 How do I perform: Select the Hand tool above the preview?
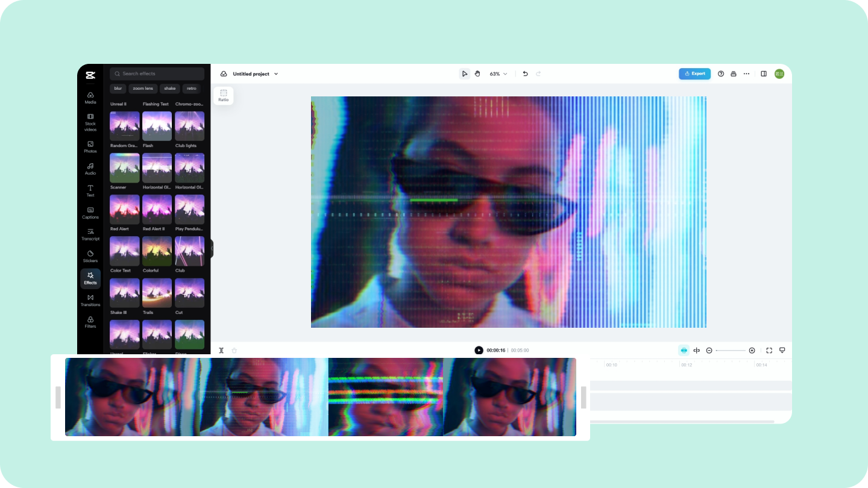click(477, 74)
